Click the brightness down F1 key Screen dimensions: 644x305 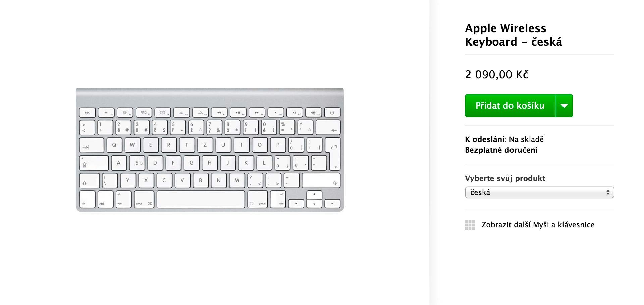[106, 113]
